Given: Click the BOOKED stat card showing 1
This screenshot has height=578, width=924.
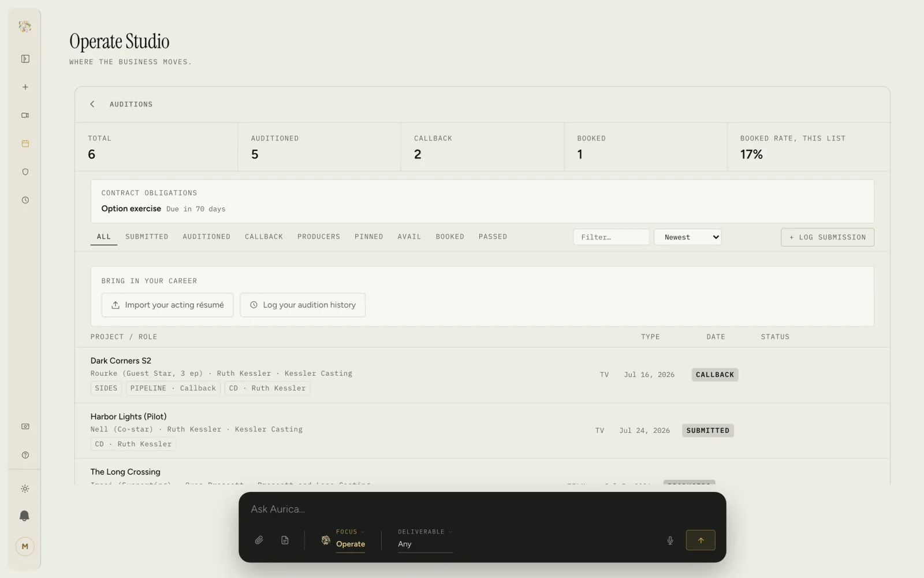Looking at the screenshot, I should click(646, 147).
